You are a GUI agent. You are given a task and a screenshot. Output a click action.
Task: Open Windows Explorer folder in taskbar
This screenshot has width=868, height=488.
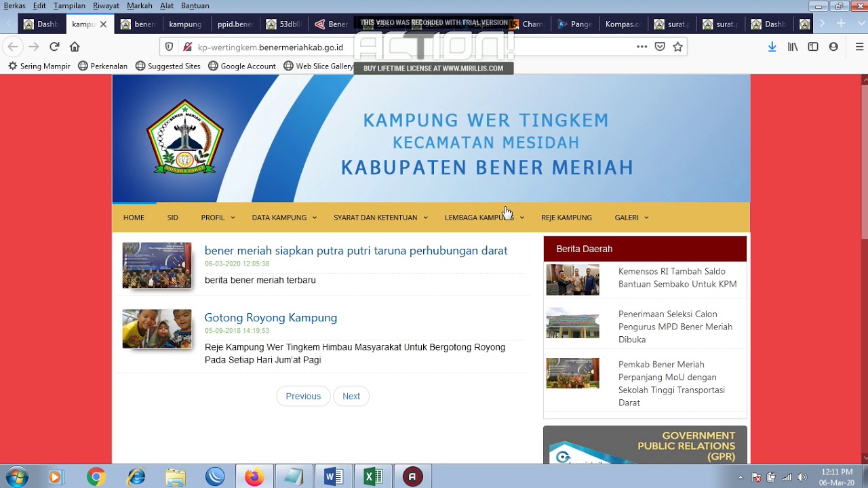[x=176, y=477]
